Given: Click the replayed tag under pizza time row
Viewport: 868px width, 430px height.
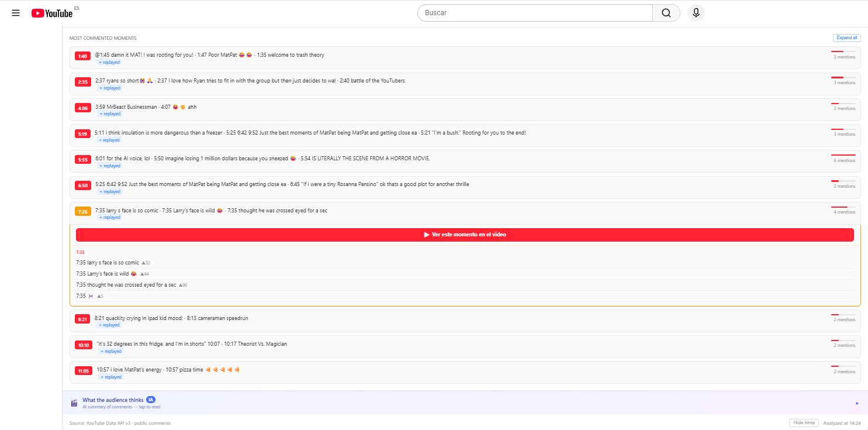Looking at the screenshot, I should 110,377.
